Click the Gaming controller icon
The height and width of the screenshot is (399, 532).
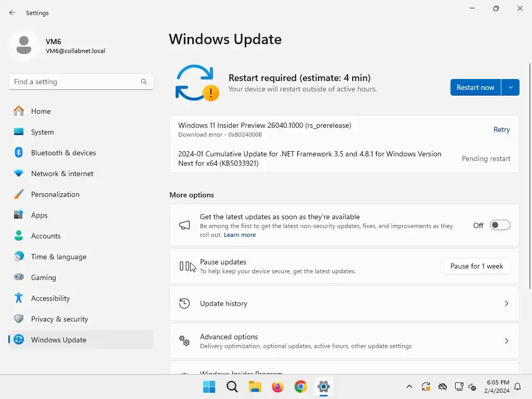(x=19, y=277)
